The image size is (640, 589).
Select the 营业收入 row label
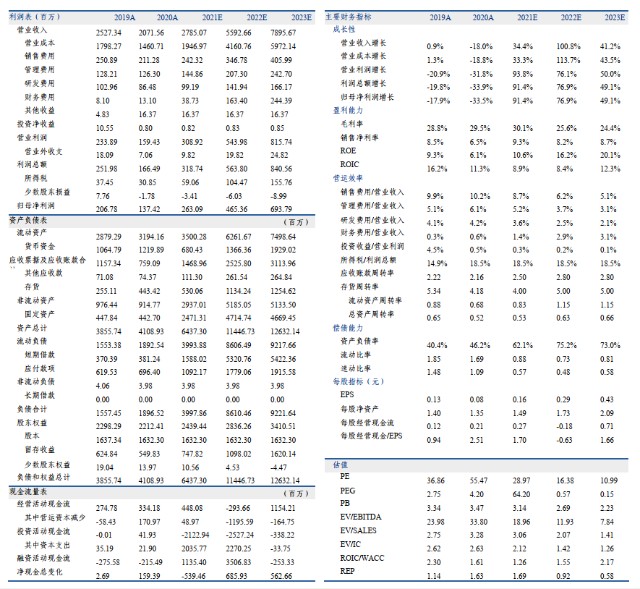[x=37, y=32]
